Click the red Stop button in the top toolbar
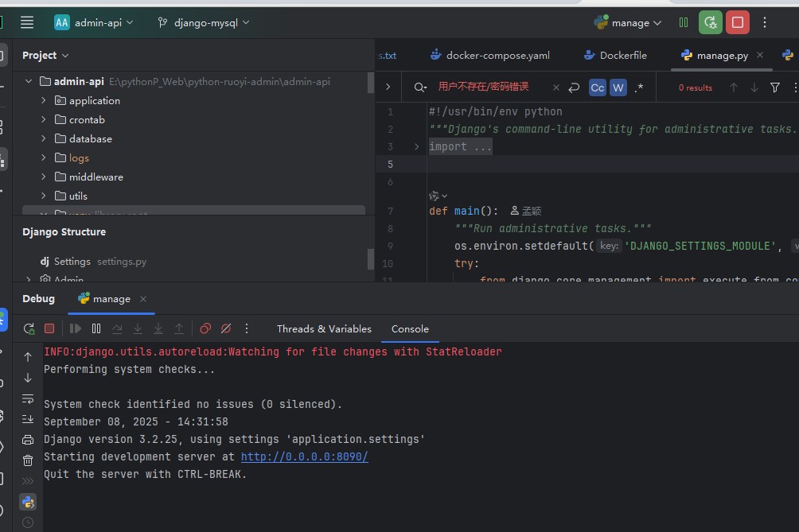The image size is (799, 532). pos(738,22)
